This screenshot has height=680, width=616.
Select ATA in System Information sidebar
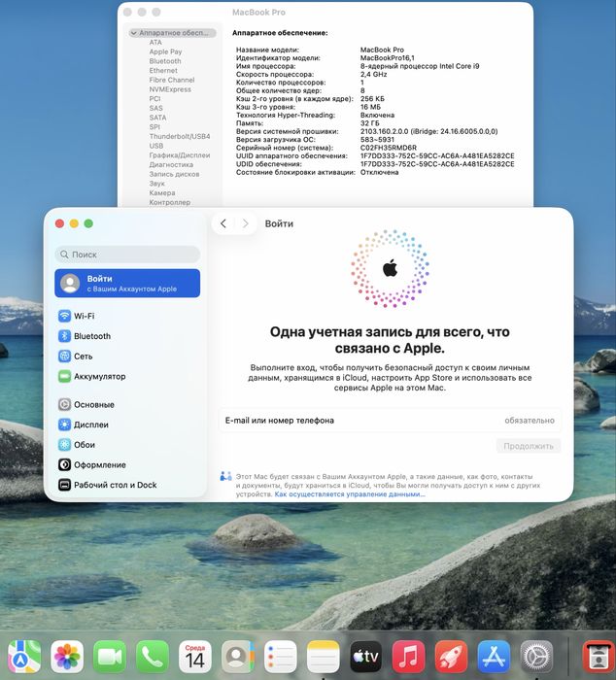click(155, 42)
